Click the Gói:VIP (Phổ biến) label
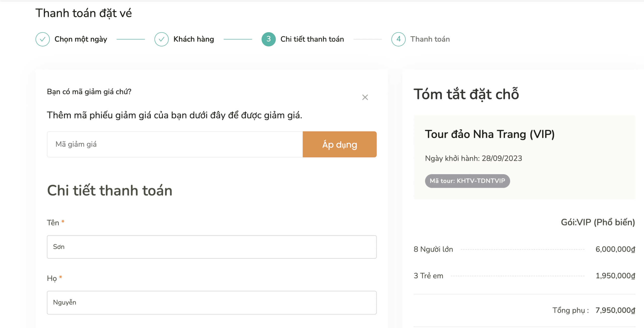The image size is (644, 328). tap(598, 222)
